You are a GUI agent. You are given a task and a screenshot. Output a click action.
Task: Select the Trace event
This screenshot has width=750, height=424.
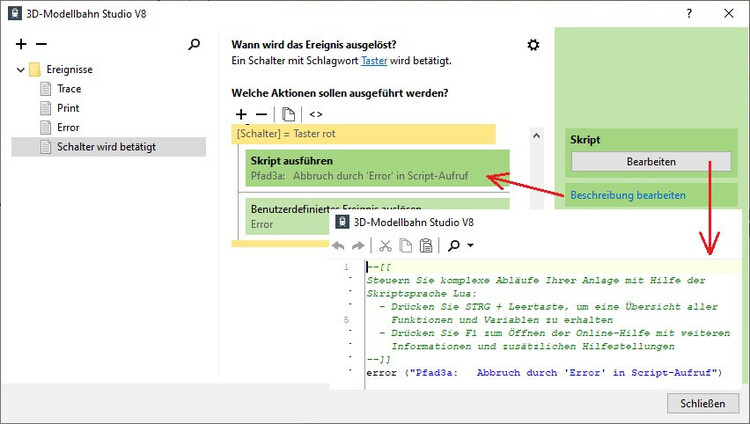69,89
